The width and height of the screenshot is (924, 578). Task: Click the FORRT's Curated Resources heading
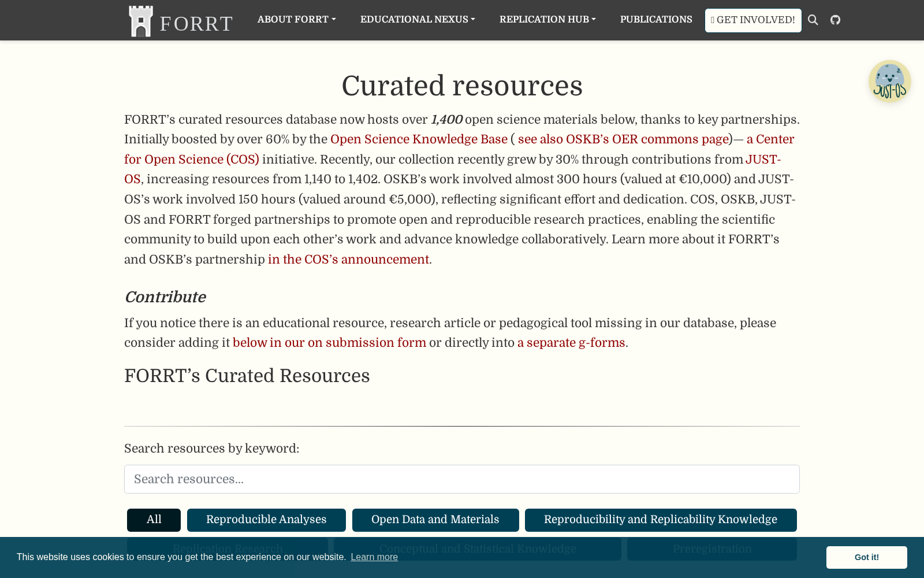247,376
